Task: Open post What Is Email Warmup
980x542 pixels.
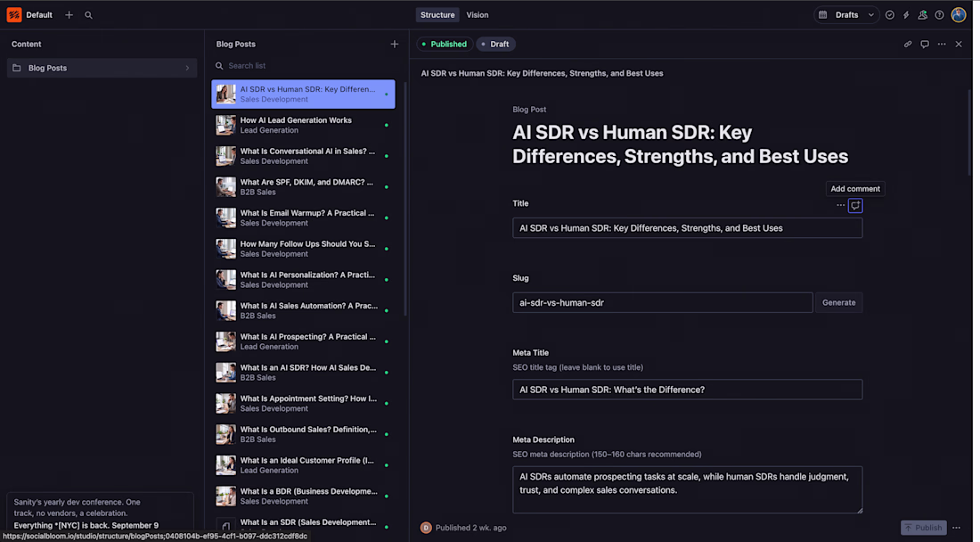Action: [303, 218]
